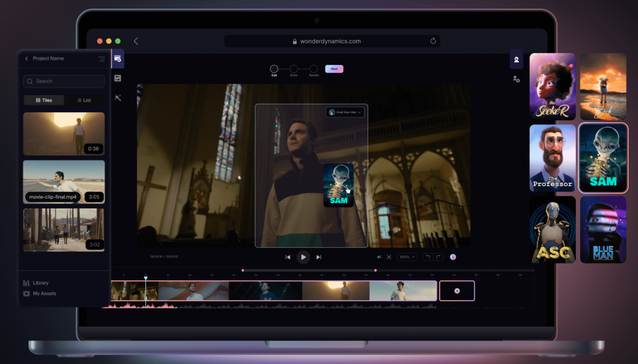The image size is (638, 364).
Task: Switch to Tiles view
Action: tap(44, 100)
